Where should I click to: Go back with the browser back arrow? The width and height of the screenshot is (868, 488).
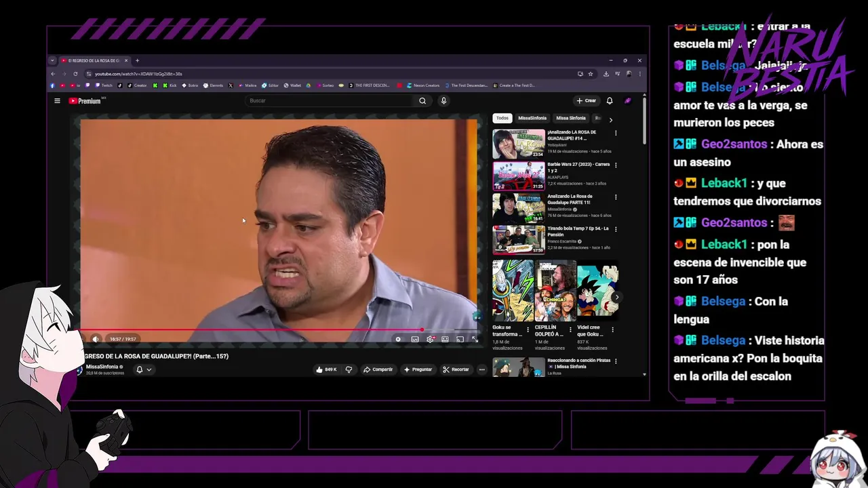coord(53,74)
